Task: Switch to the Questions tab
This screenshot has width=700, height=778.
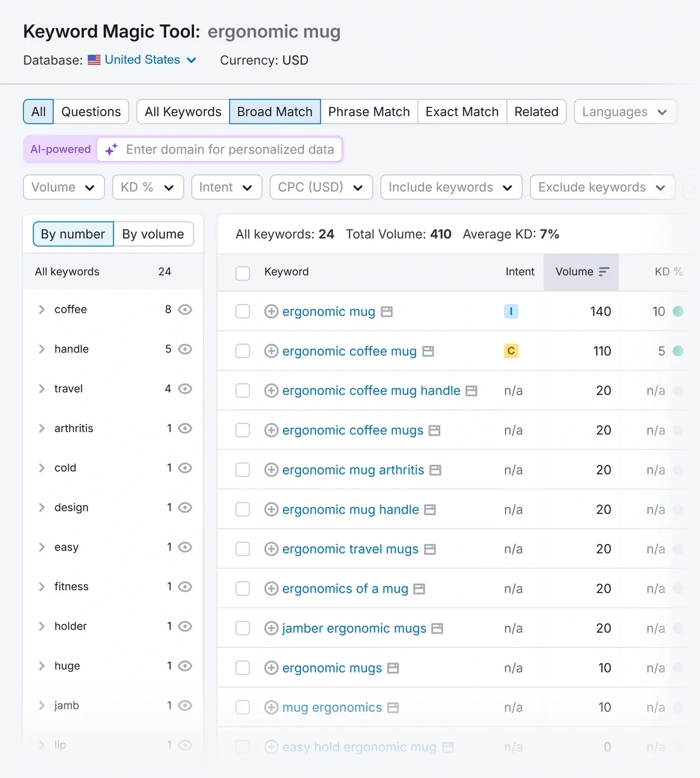Action: tap(91, 111)
